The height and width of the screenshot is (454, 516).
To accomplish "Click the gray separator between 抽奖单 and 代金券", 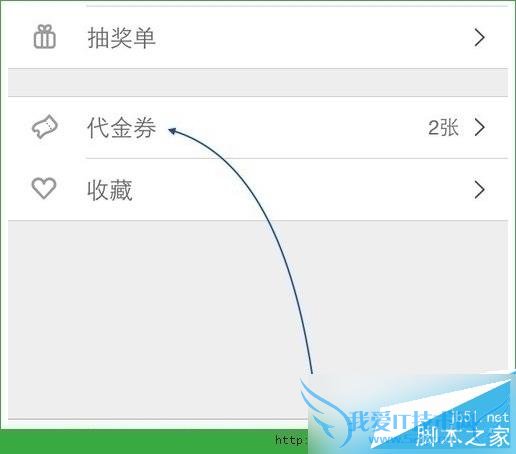I will coord(258,83).
